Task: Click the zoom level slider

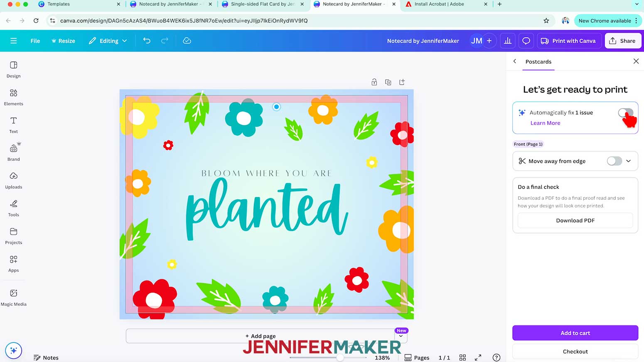Action: (x=328, y=357)
